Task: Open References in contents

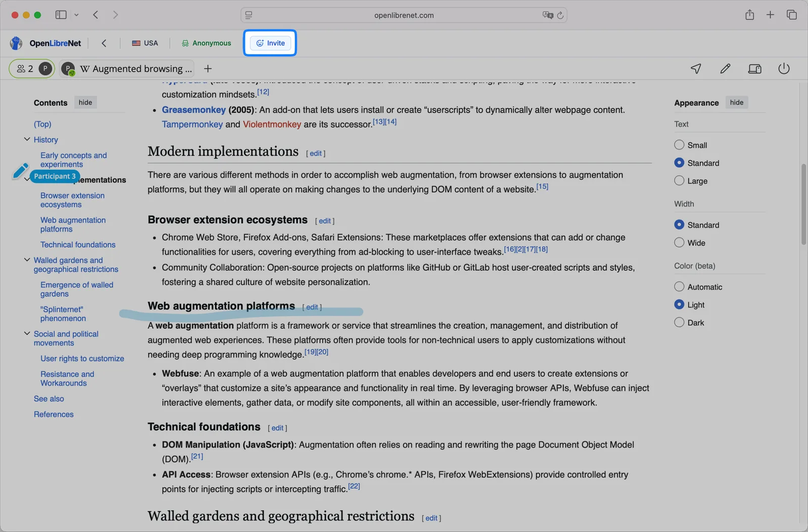Action: coord(54,414)
